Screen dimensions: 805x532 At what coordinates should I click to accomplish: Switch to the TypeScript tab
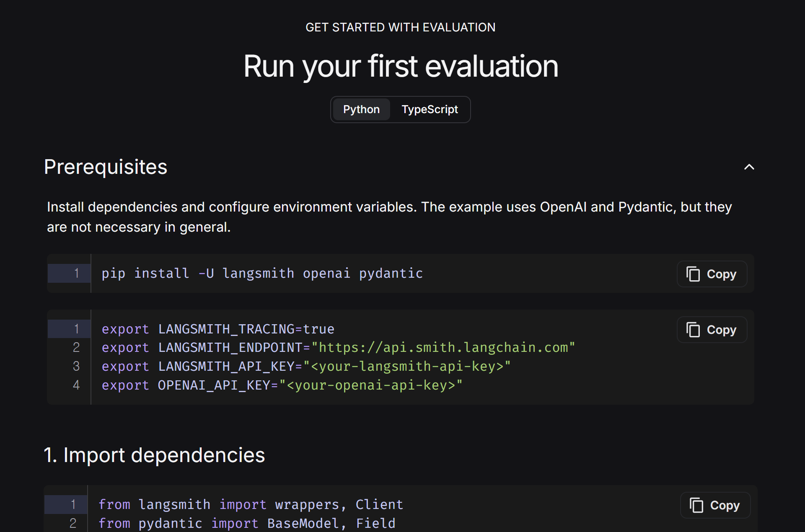point(429,110)
